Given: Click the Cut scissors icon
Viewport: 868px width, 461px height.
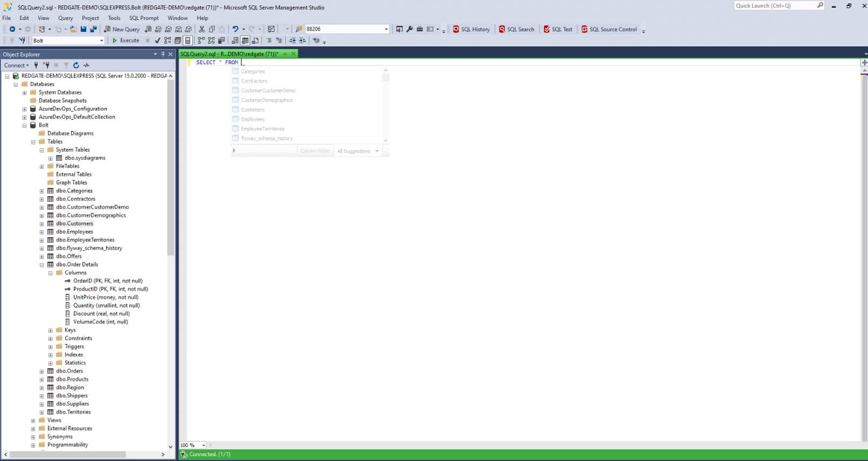Looking at the screenshot, I should (x=202, y=29).
